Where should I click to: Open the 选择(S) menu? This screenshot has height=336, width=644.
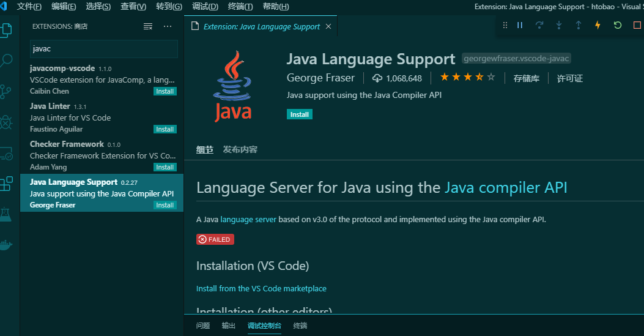(98, 7)
